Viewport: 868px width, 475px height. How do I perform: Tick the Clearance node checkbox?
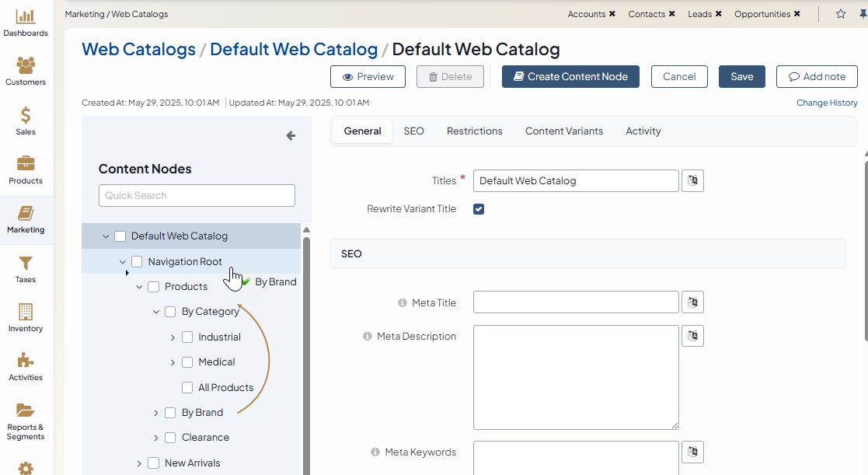point(170,438)
